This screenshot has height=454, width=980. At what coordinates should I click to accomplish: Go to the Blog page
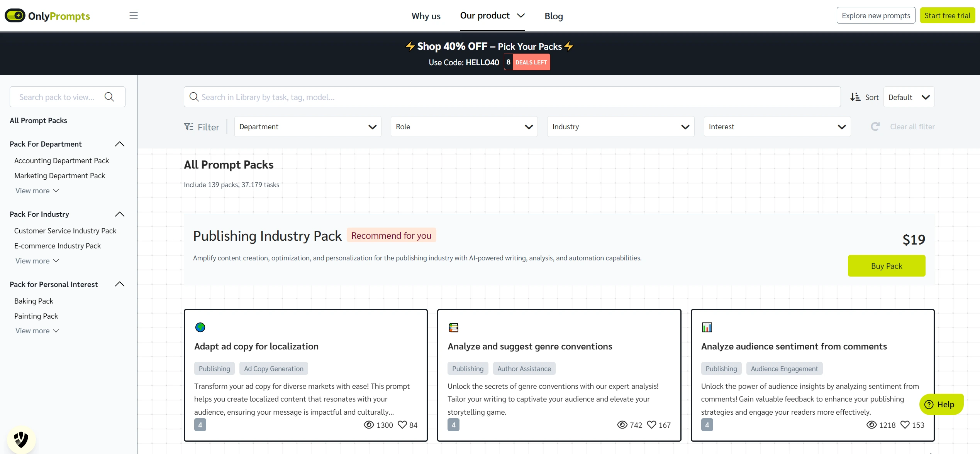[x=554, y=16]
